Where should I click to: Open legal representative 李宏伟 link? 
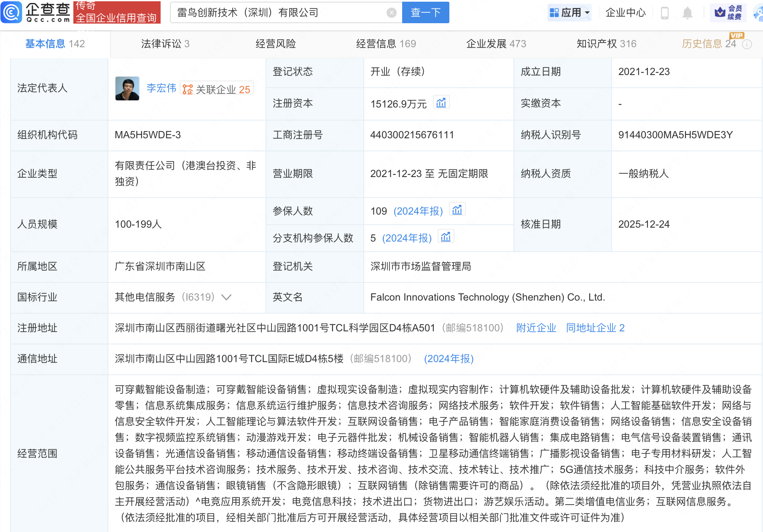coord(161,88)
